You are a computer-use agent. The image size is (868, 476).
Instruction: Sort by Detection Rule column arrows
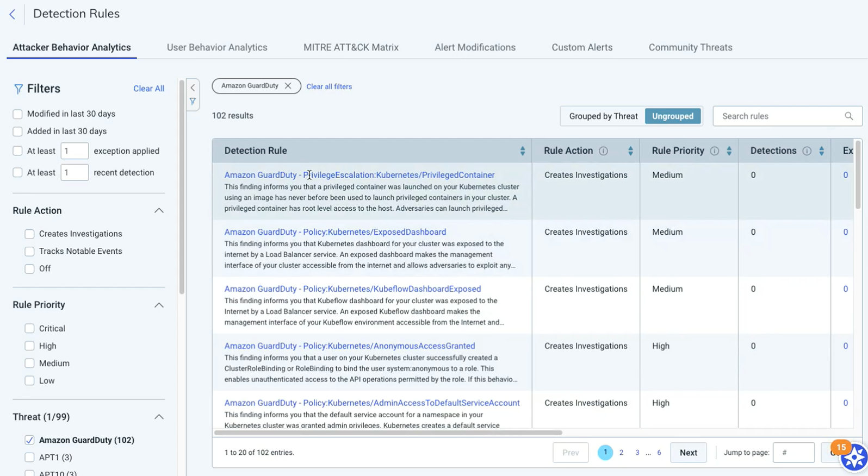(522, 151)
